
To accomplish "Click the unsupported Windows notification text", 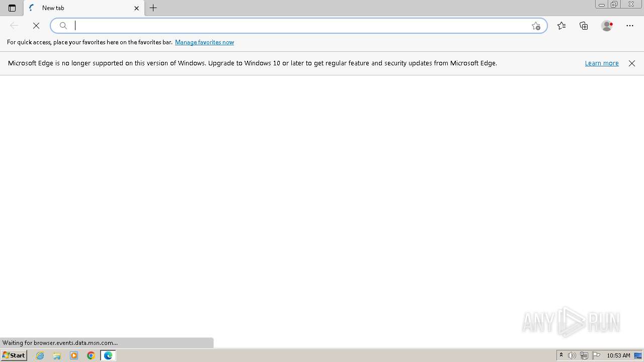I will pyautogui.click(x=253, y=63).
